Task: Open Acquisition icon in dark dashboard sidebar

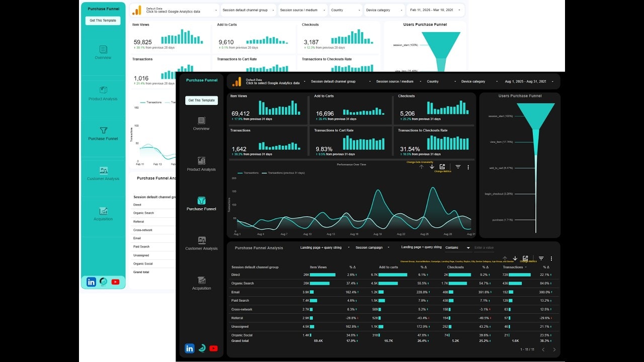Action: click(201, 280)
